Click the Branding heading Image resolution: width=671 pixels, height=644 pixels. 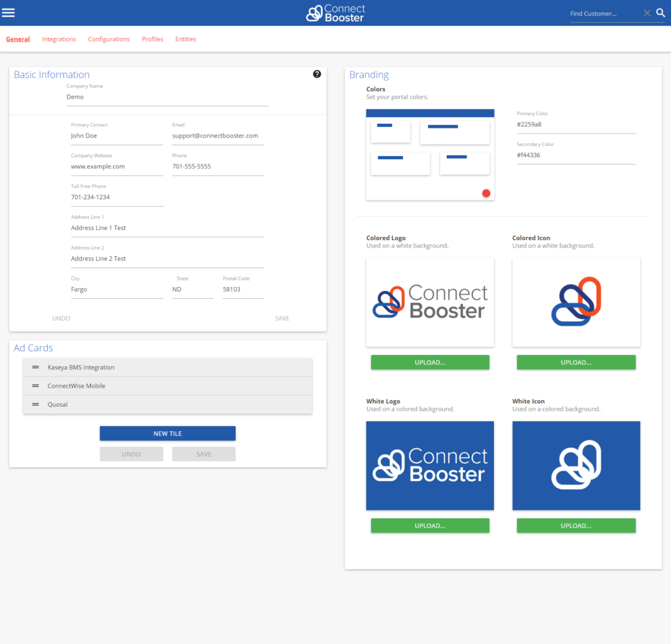(369, 75)
